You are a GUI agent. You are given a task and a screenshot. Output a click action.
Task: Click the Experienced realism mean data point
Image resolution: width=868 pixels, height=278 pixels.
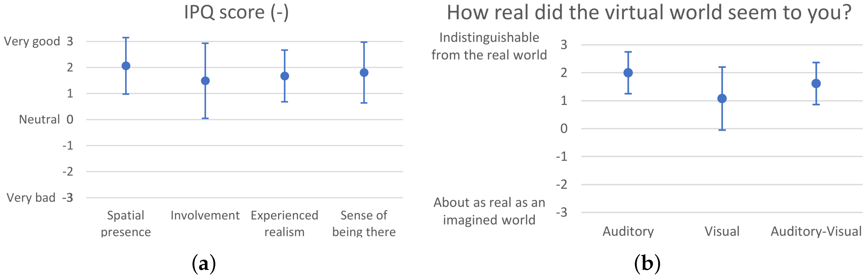pyautogui.click(x=285, y=76)
